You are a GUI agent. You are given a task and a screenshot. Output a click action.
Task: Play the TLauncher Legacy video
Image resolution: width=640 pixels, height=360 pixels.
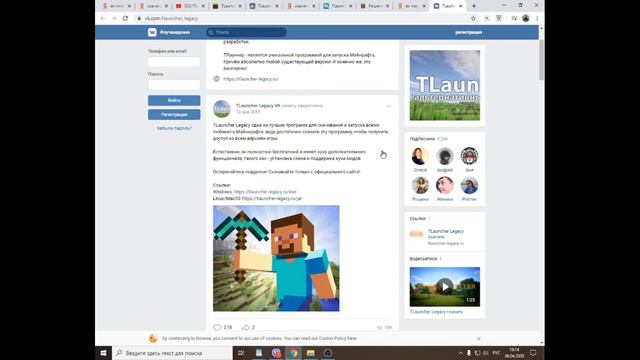pos(444,287)
